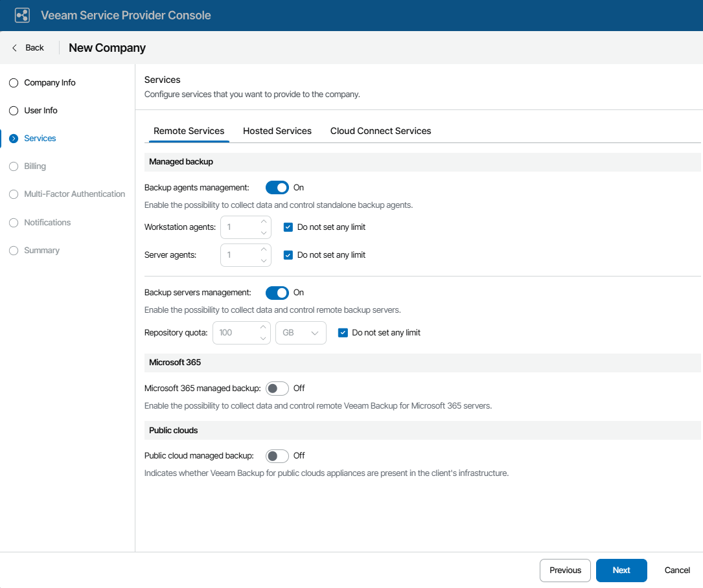Select the Company Info step circle icon
The width and height of the screenshot is (703, 588).
click(14, 83)
